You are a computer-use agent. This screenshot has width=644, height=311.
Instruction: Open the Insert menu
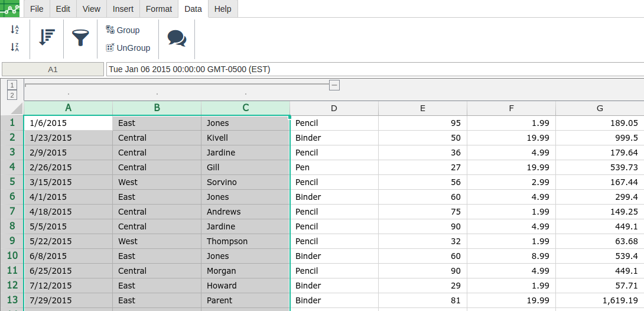click(x=123, y=9)
